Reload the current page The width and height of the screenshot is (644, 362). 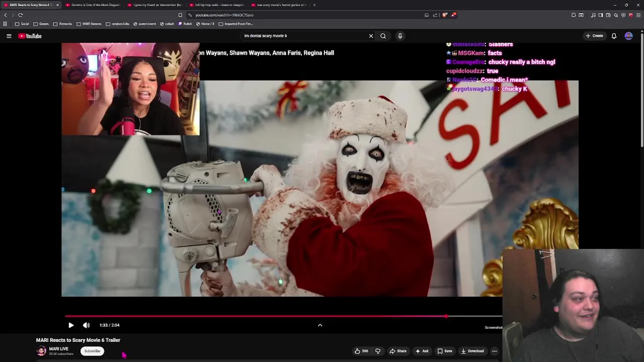point(21,15)
